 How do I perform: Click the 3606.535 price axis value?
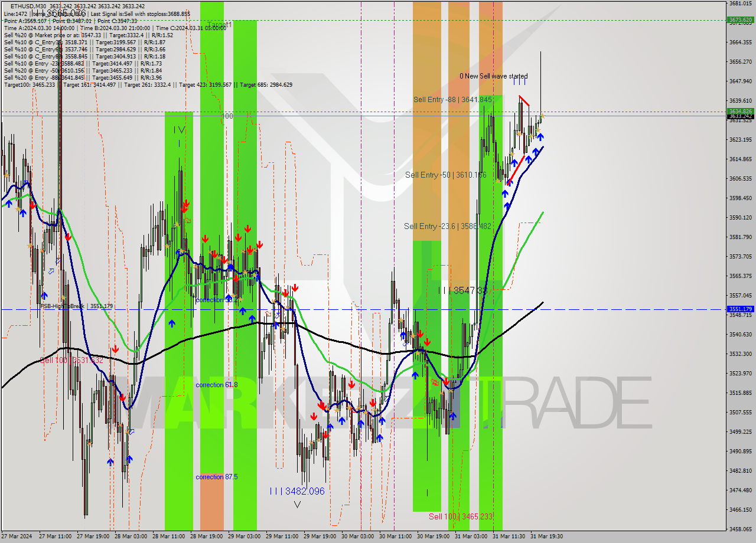pyautogui.click(x=740, y=178)
